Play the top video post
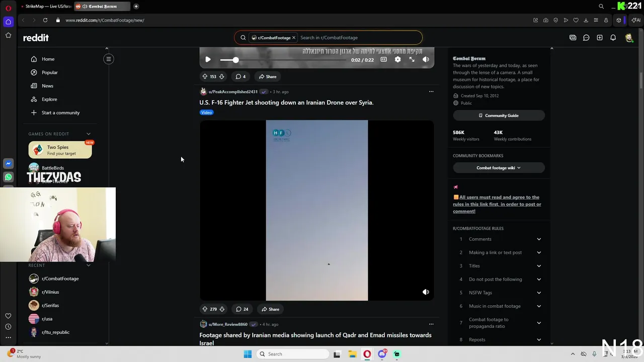The height and width of the screenshot is (362, 644). (208, 59)
